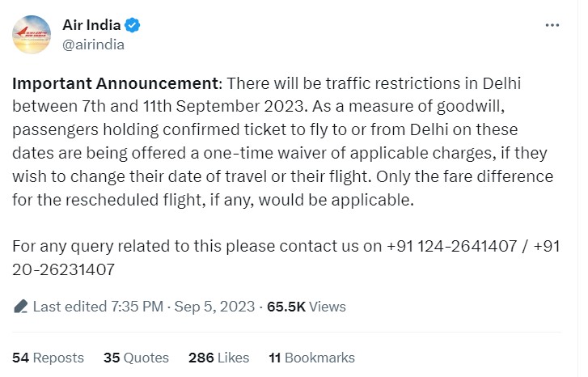
Task: Click phone number 20-26231407
Action: click(x=63, y=269)
